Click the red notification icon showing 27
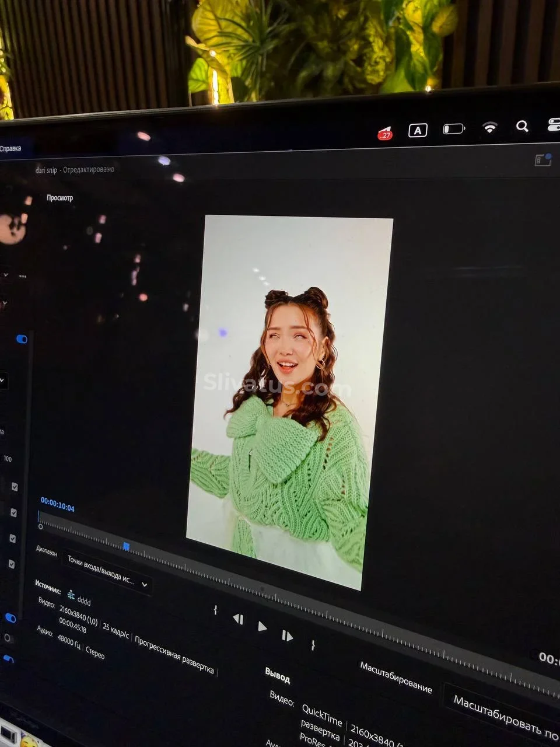 (385, 134)
